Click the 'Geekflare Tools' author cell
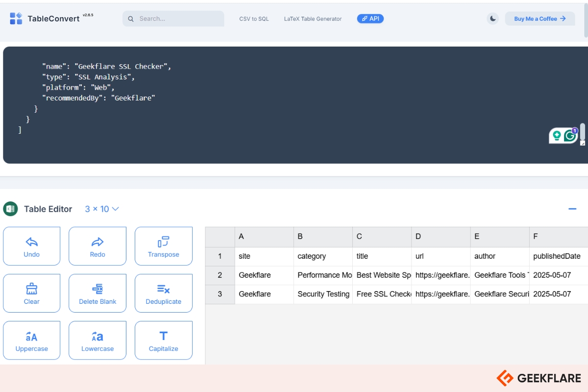 coord(499,275)
